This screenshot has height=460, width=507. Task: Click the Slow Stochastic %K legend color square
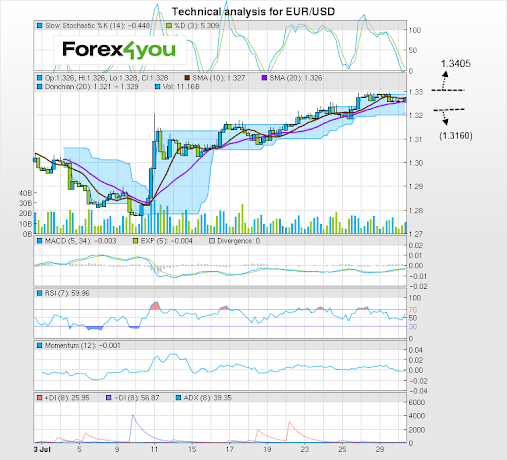tap(40, 26)
